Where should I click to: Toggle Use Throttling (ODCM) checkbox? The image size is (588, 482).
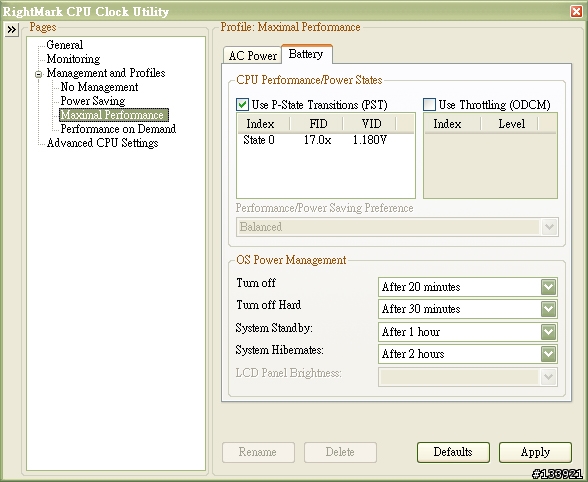pyautogui.click(x=429, y=104)
